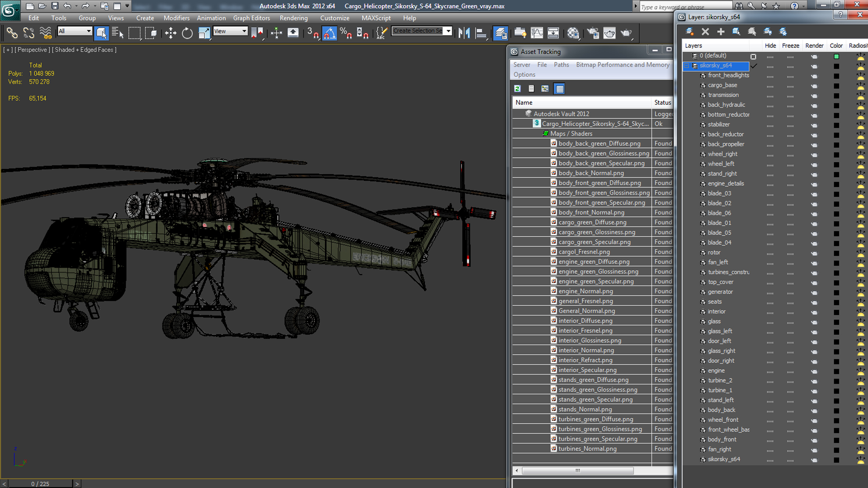Image resolution: width=868 pixels, height=488 pixels.
Task: Switch Asset Tracking to table view
Action: 559,89
